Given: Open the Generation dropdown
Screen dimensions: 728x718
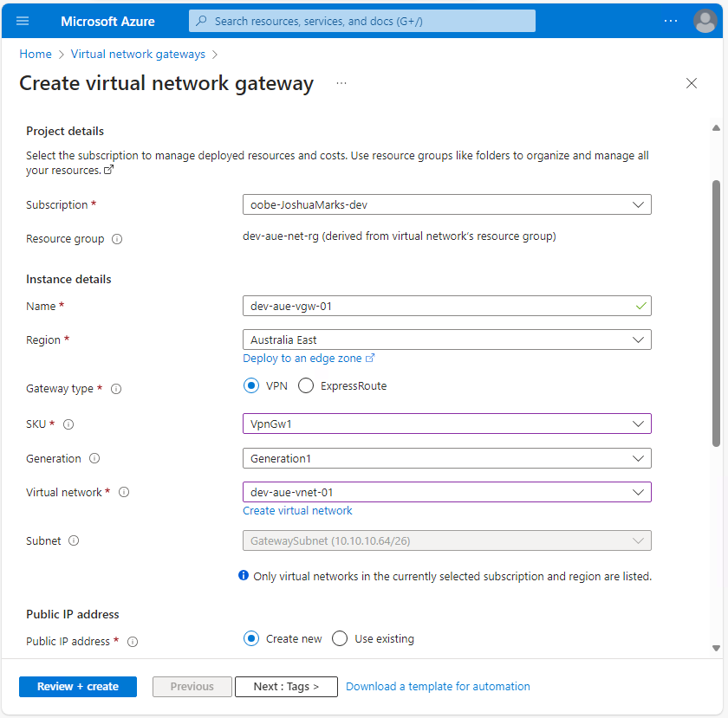Looking at the screenshot, I should pyautogui.click(x=640, y=458).
